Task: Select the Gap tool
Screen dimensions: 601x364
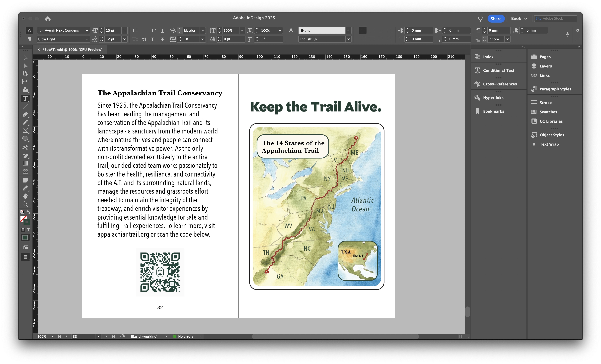Action: pos(25,81)
